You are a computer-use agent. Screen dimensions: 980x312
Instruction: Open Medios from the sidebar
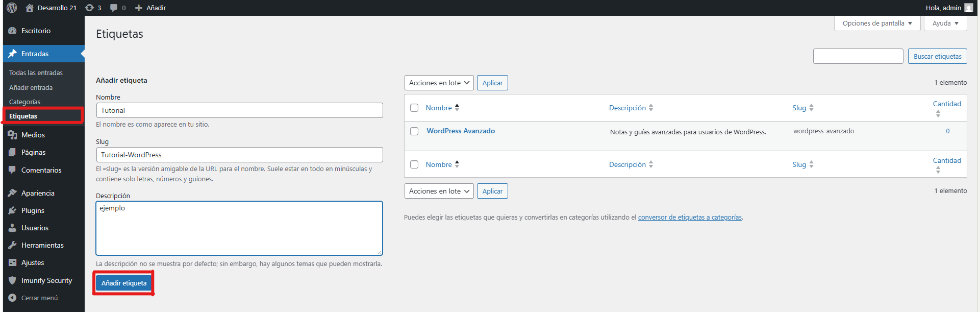(33, 135)
